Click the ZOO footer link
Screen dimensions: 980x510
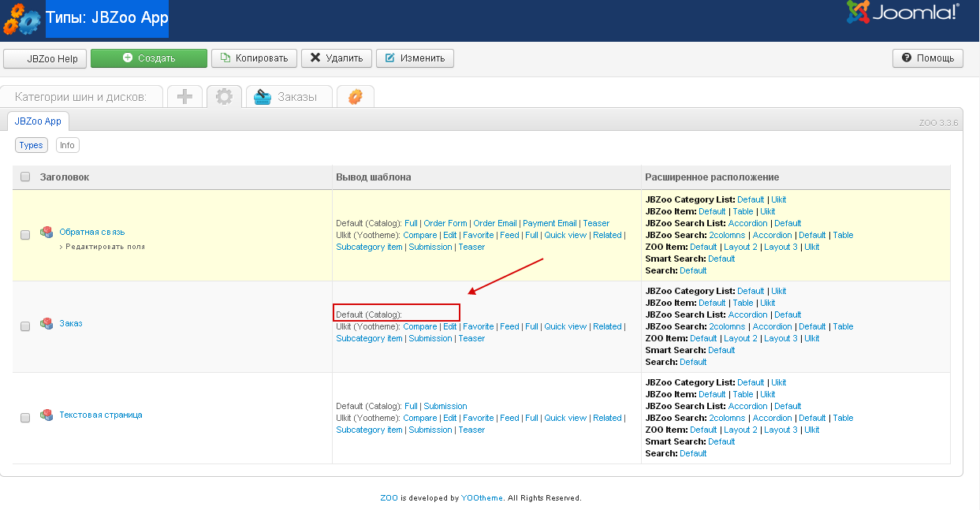tap(389, 498)
